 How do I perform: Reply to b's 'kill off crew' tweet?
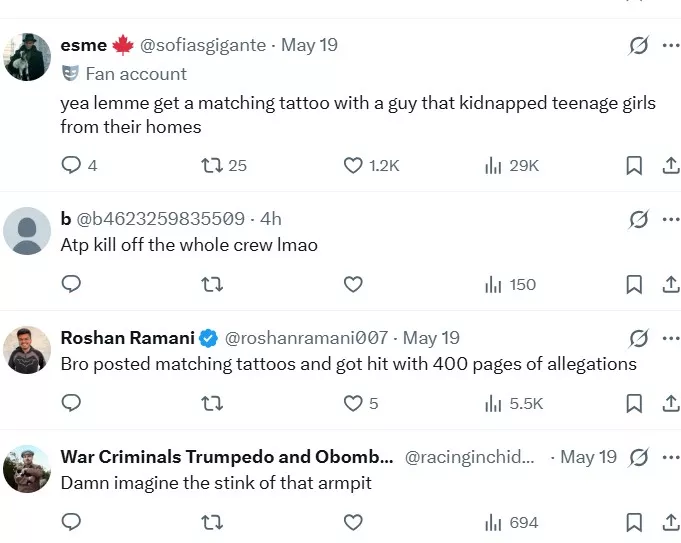click(x=71, y=284)
